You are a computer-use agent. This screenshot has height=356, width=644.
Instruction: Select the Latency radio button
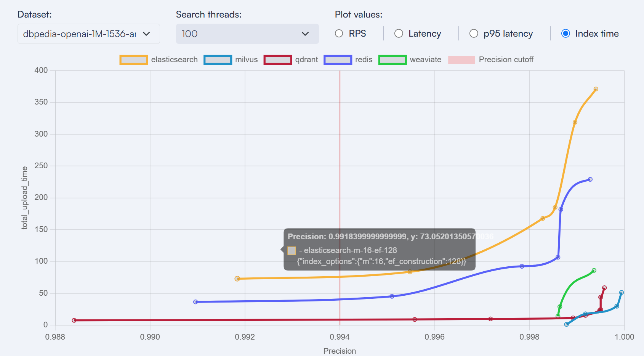(x=399, y=34)
